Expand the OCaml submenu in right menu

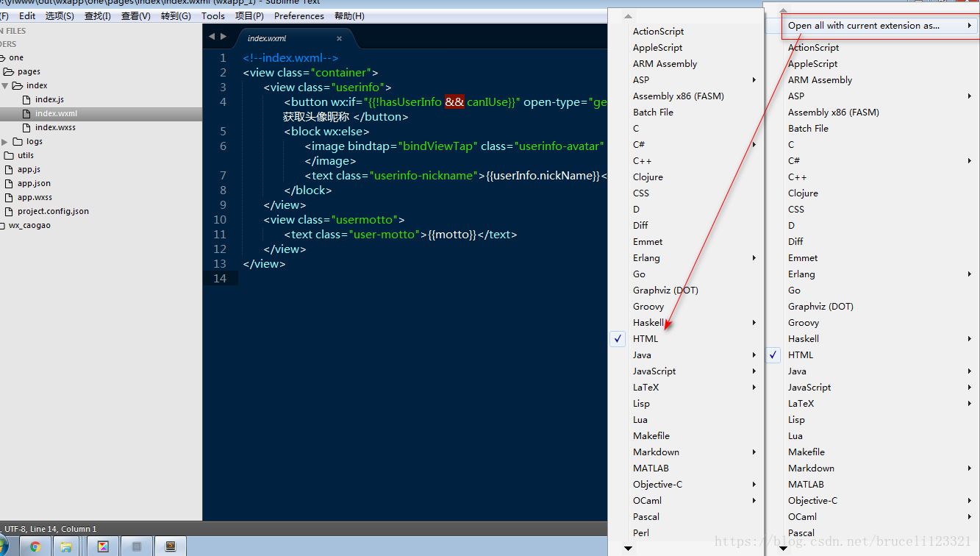point(970,516)
